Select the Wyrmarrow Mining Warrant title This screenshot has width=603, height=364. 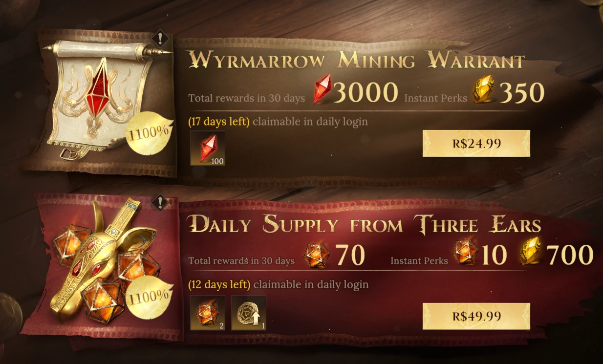(x=357, y=61)
